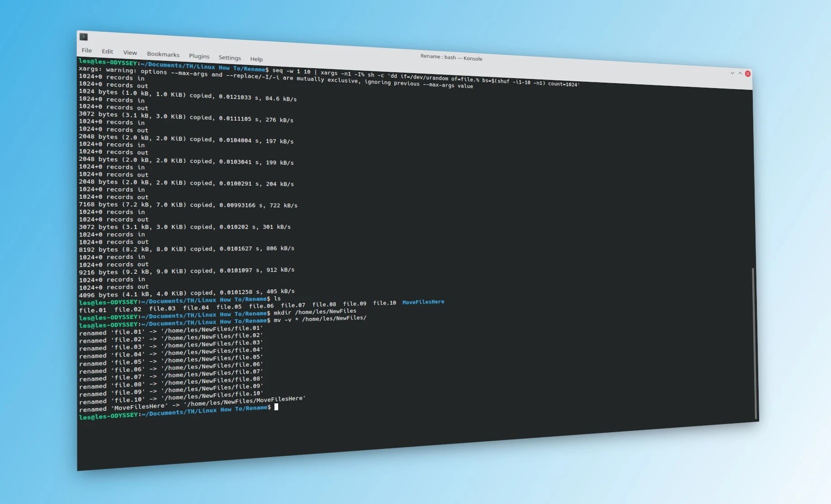
Task: Open the Bookmarks menu
Action: coord(163,54)
